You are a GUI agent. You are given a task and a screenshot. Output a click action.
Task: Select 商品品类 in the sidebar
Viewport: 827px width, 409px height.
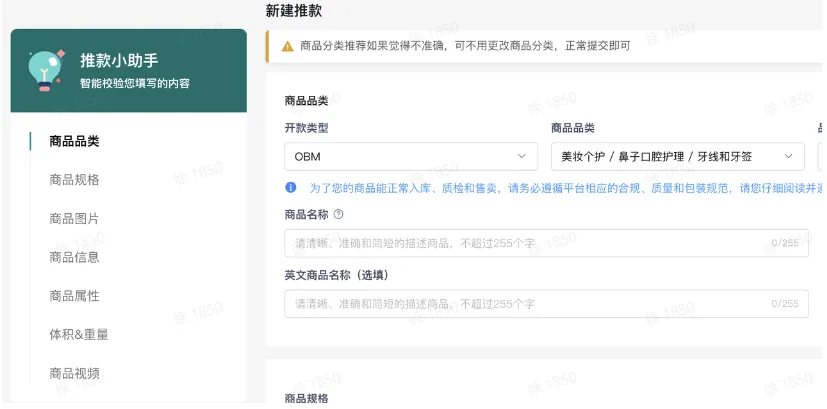point(74,141)
